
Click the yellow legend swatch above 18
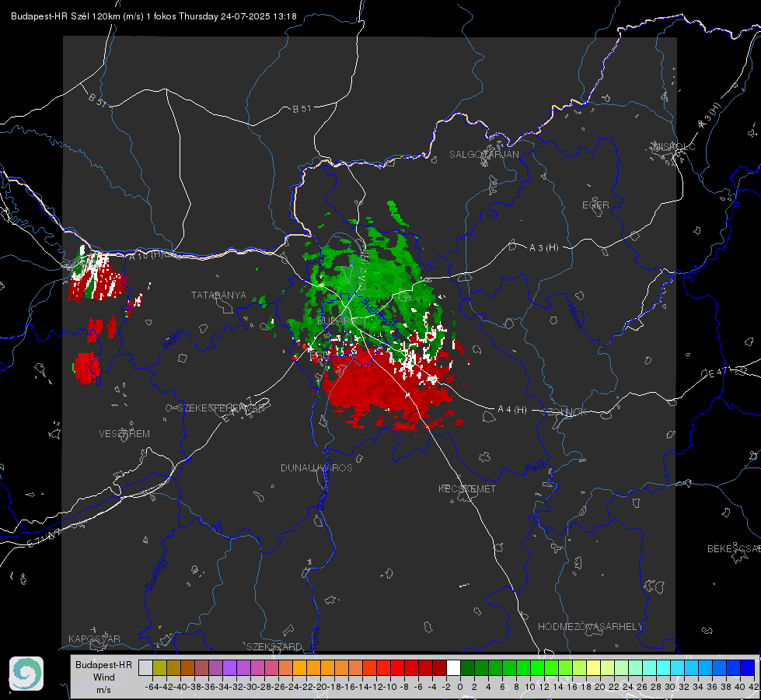594,667
